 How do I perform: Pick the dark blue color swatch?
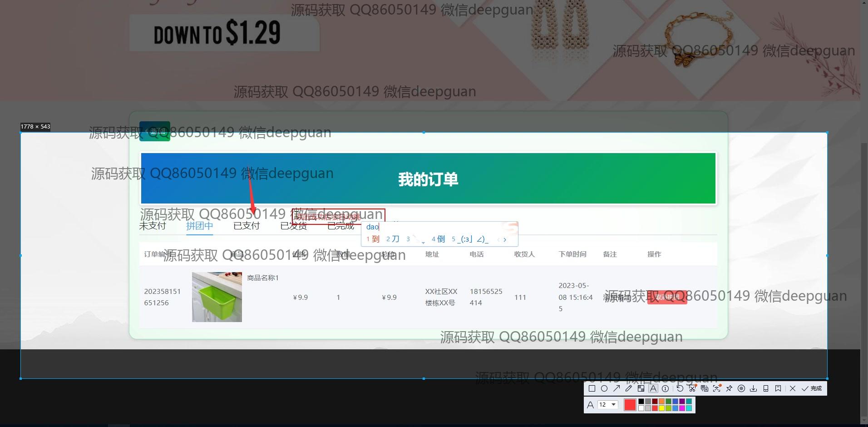(675, 402)
